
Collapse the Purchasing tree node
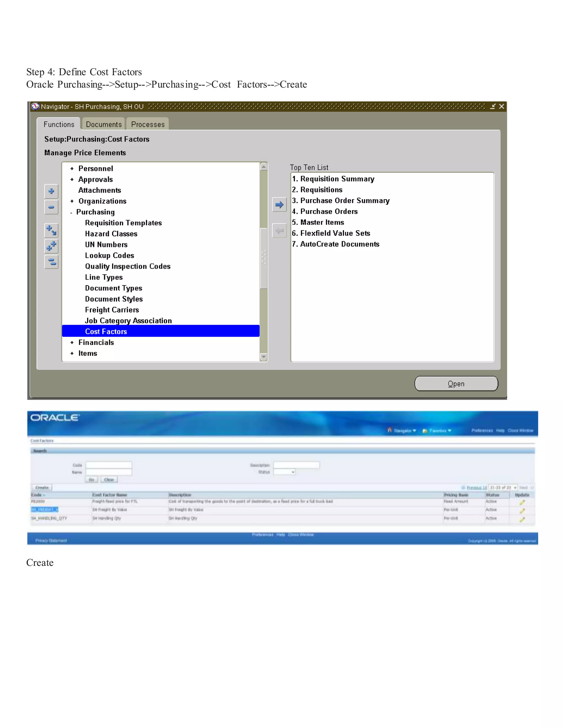(x=71, y=212)
